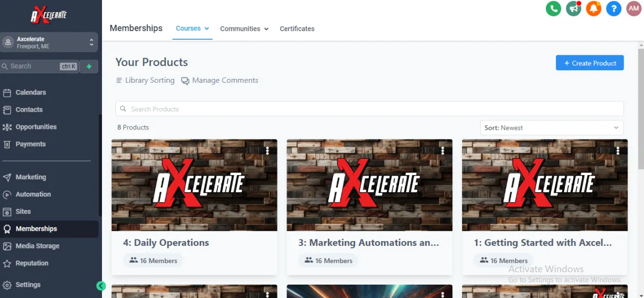Click the green phone dialer icon
This screenshot has height=298, width=644.
click(553, 9)
